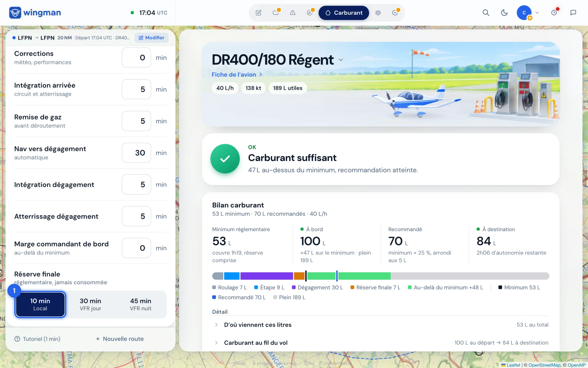Click the search magnifier icon
The height and width of the screenshot is (368, 588).
point(486,13)
